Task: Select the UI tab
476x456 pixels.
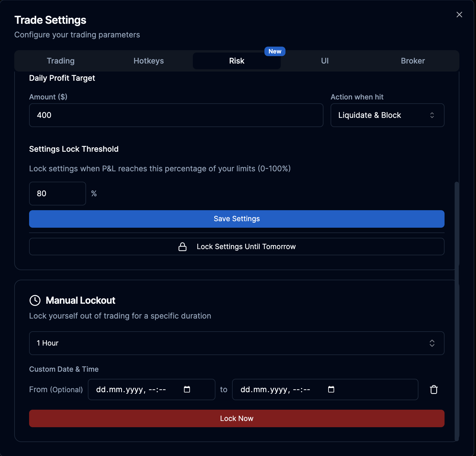Action: click(325, 61)
